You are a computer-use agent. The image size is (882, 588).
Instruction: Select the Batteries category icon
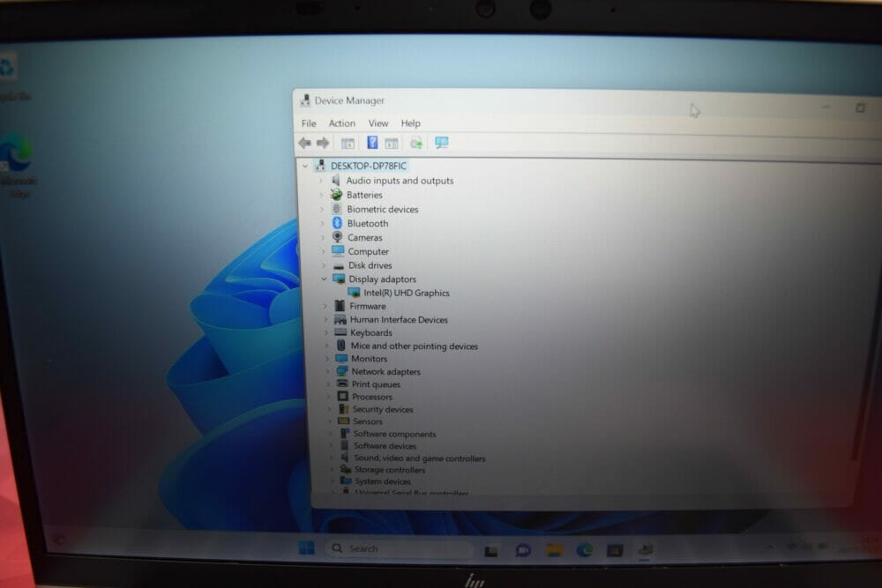click(336, 195)
